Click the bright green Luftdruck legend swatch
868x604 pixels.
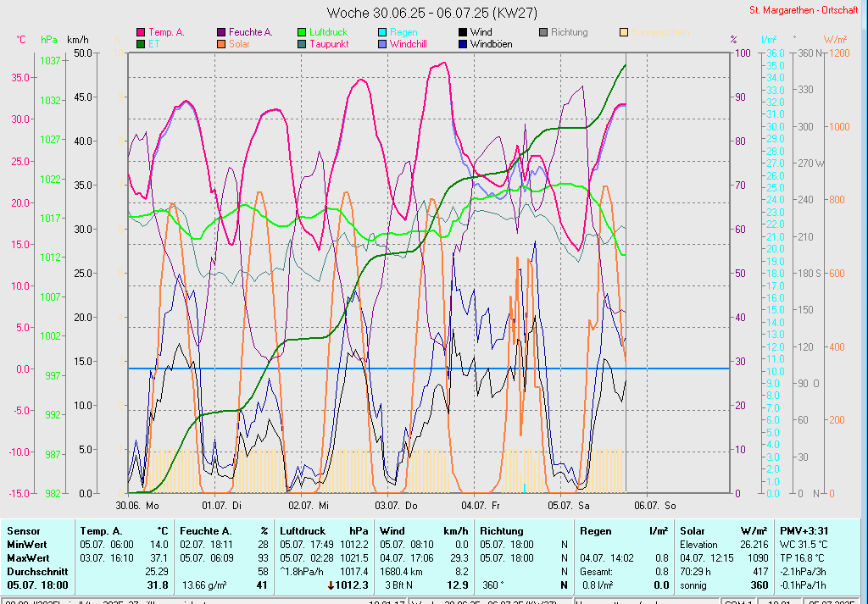[x=302, y=32]
